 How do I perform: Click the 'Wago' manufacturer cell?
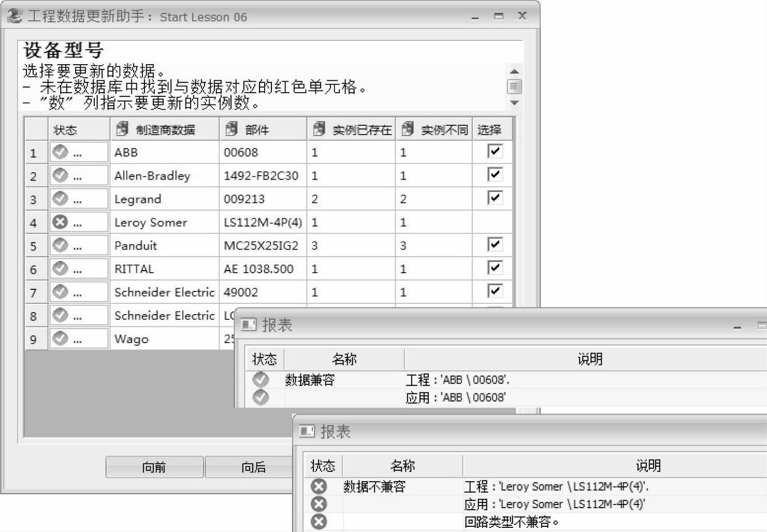pos(165,338)
